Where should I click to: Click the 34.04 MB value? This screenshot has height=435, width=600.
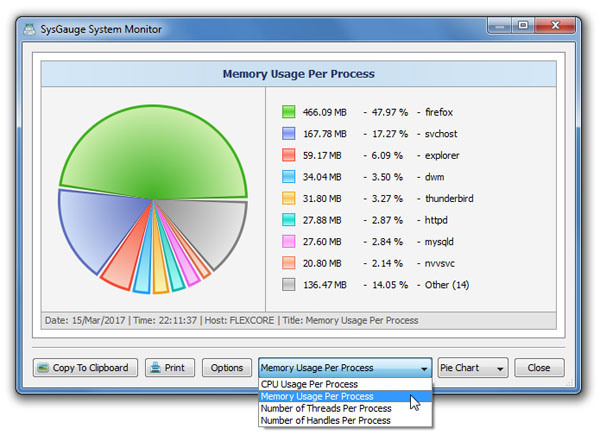tap(322, 177)
